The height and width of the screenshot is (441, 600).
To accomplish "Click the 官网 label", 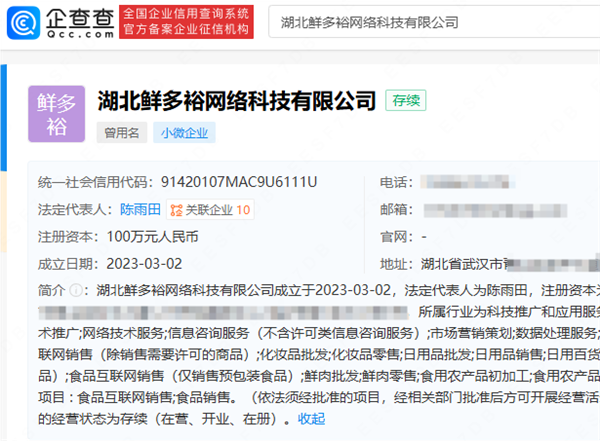I will (397, 237).
